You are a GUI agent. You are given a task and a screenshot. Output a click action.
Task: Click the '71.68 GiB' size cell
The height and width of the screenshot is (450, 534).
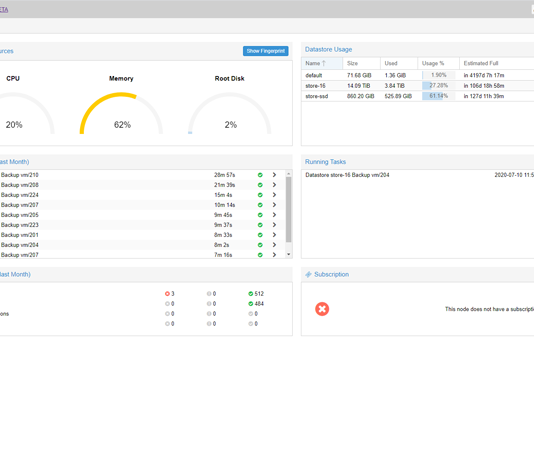pos(359,75)
